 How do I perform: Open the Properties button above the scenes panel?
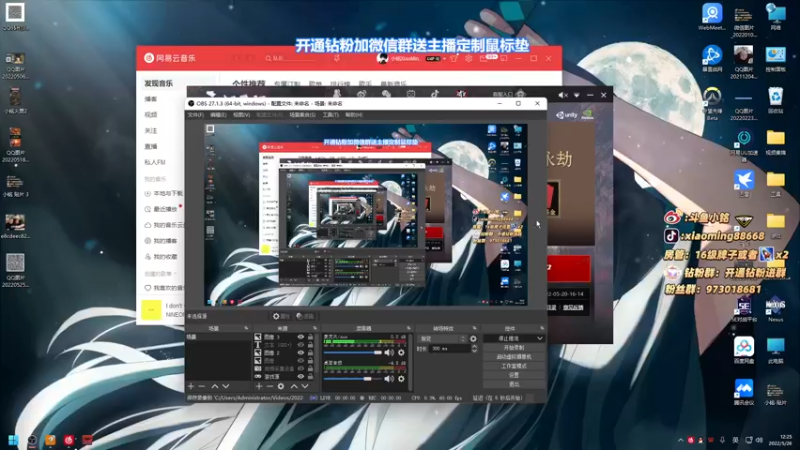[281, 316]
